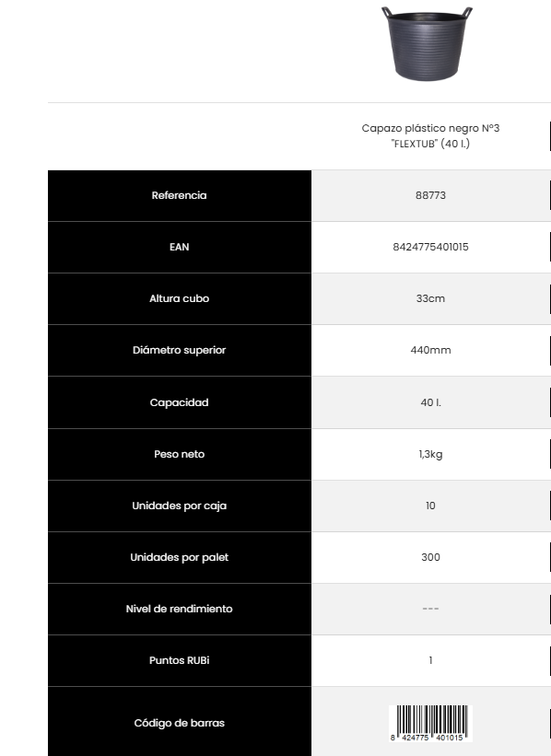Open the Capazo plástico negro Nº3 product title

[x=430, y=135]
